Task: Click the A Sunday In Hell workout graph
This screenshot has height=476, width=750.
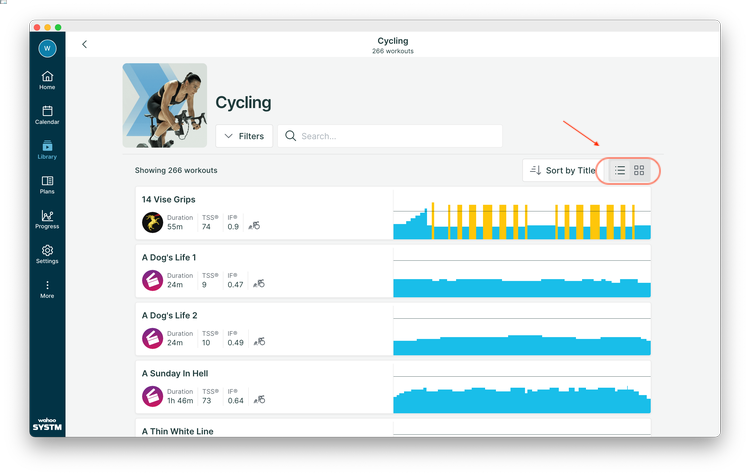Action: [522, 388]
